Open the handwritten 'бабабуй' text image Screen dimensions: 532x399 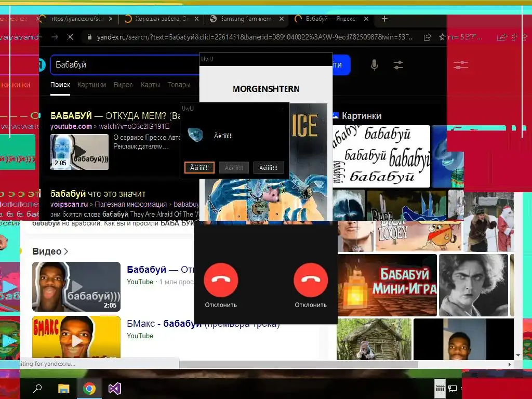point(381,156)
